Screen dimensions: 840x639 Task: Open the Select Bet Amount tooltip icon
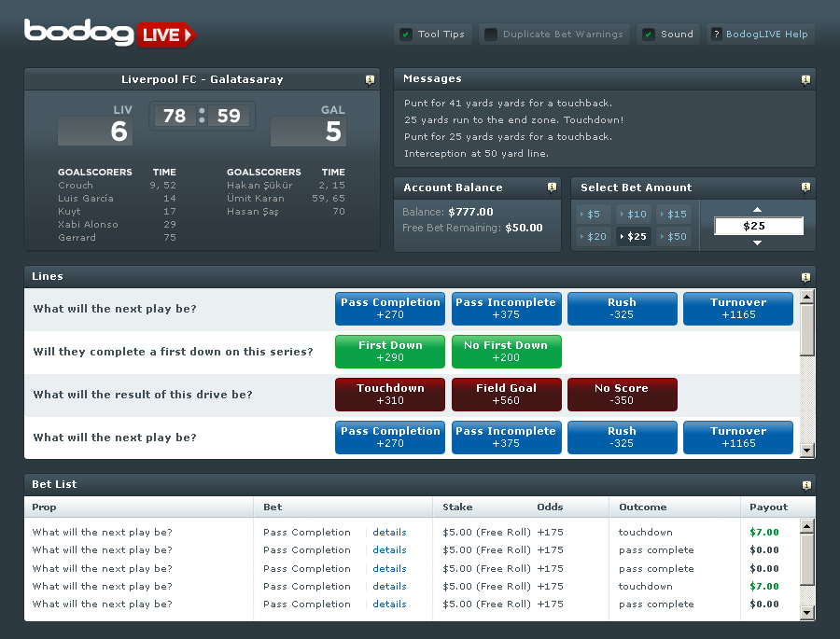click(805, 188)
